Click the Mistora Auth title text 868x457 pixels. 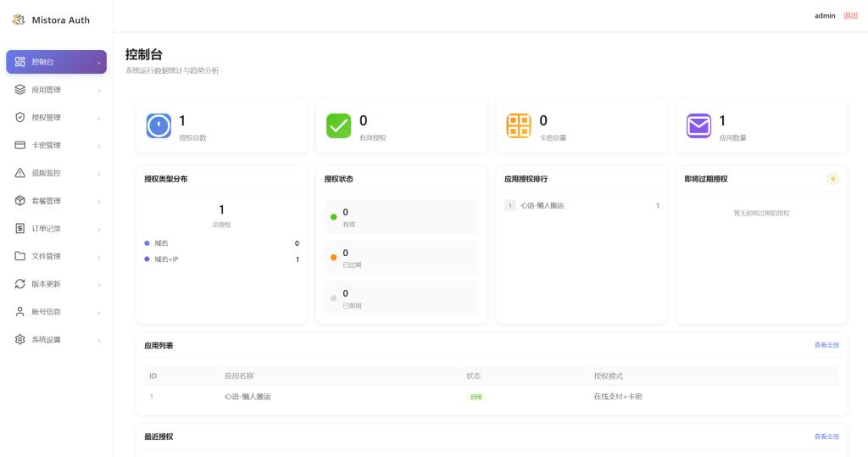(x=61, y=20)
